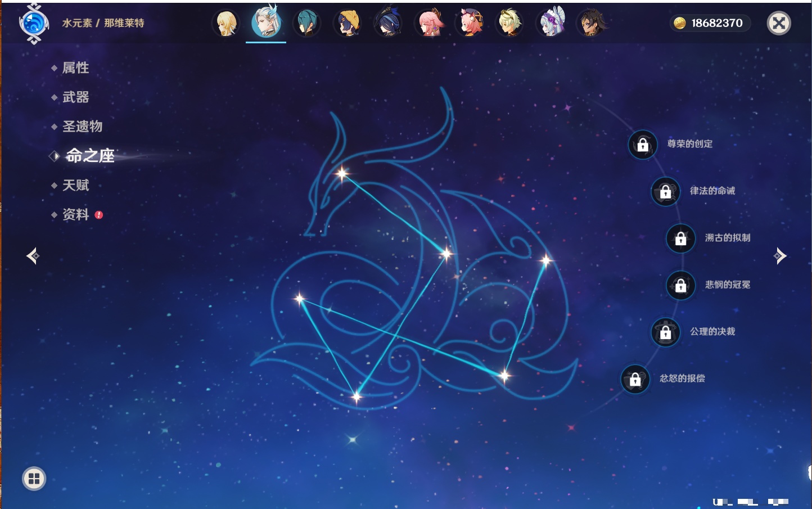Go to previous character with left arrow
This screenshot has height=509, width=812.
click(33, 256)
